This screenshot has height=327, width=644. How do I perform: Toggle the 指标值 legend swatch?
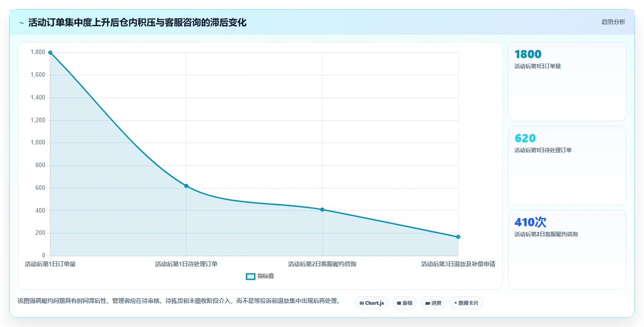click(250, 277)
